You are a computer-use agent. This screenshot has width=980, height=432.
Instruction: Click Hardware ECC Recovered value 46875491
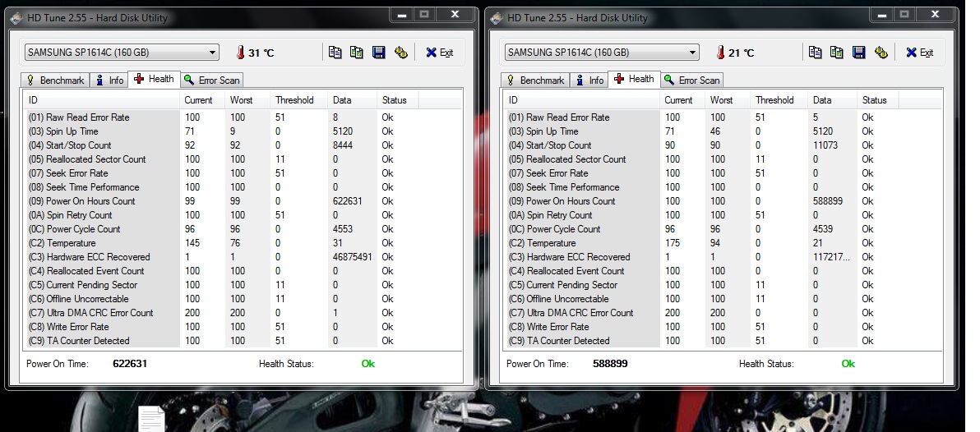(x=353, y=256)
